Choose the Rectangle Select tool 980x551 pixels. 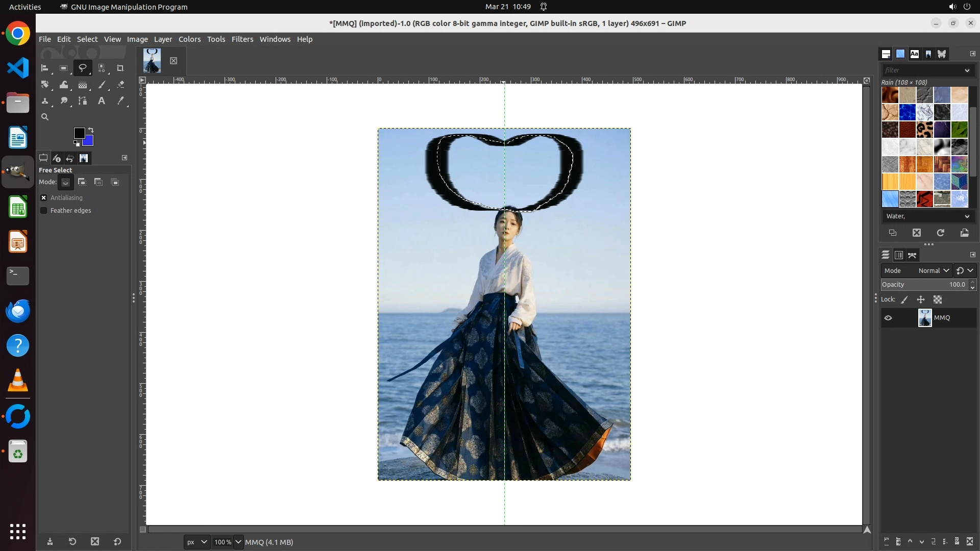tap(64, 68)
